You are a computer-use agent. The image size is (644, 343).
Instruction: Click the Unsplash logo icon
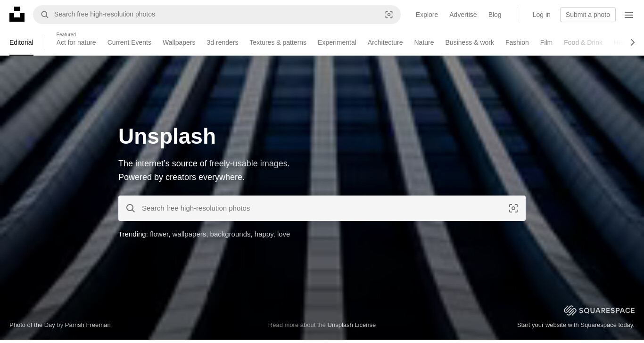(17, 14)
